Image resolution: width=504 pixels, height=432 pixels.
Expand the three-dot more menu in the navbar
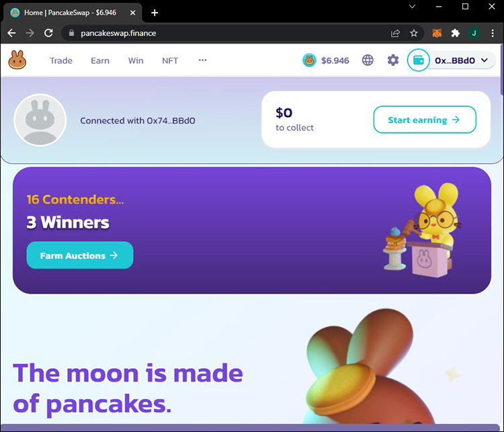point(202,60)
